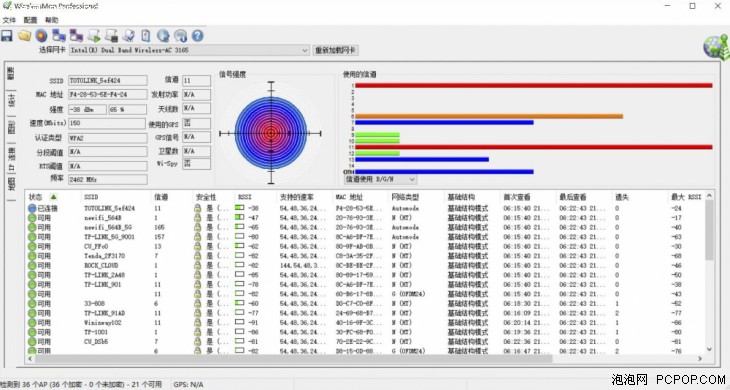The width and height of the screenshot is (730, 390).
Task: Click the clipboard document toolbar icon
Action: 146,35
